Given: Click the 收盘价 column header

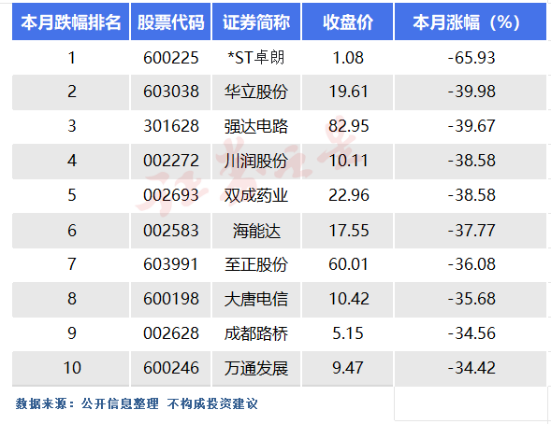Looking at the screenshot, I should [x=348, y=22].
